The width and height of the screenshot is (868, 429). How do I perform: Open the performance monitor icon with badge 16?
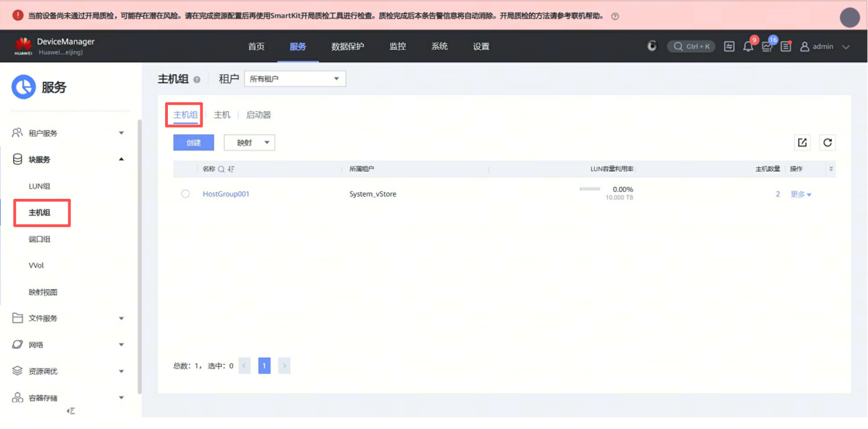click(767, 46)
